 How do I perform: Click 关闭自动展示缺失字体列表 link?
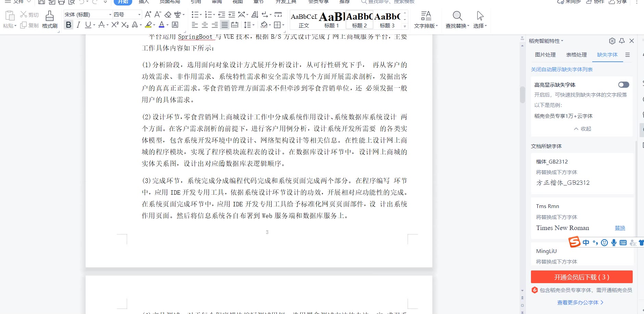coord(562,70)
